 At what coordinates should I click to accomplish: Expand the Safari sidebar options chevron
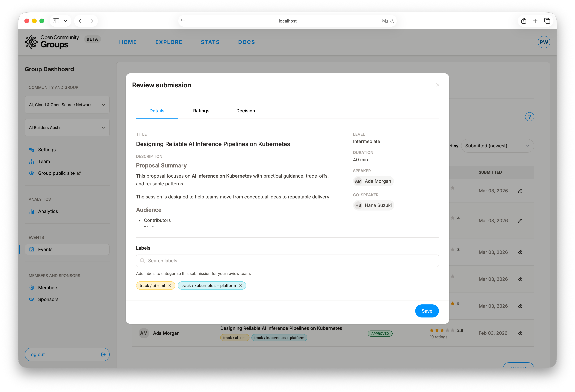tap(66, 21)
